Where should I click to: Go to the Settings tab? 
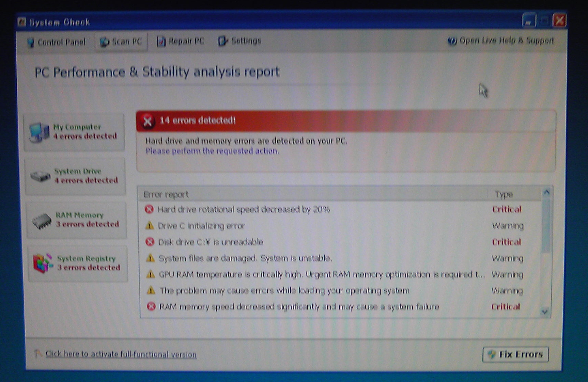239,41
